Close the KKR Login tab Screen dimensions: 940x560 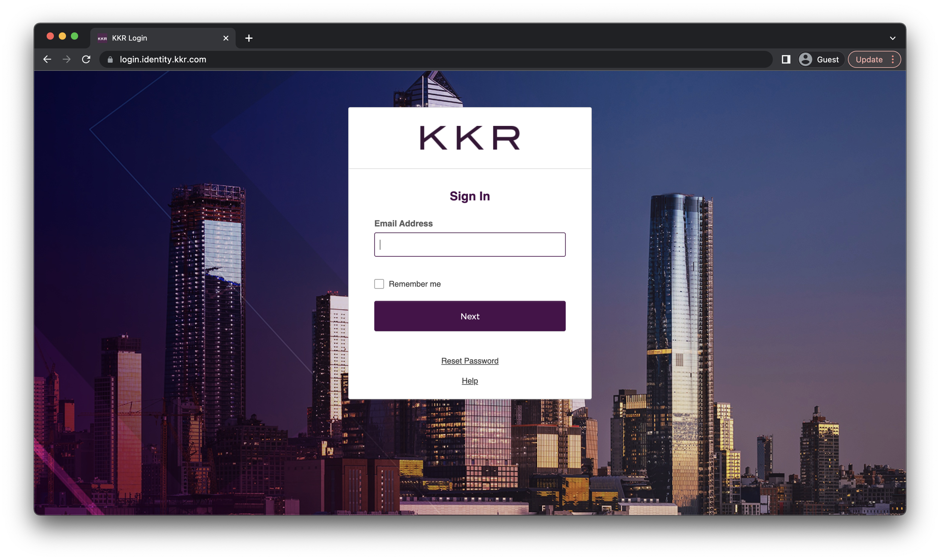(226, 38)
